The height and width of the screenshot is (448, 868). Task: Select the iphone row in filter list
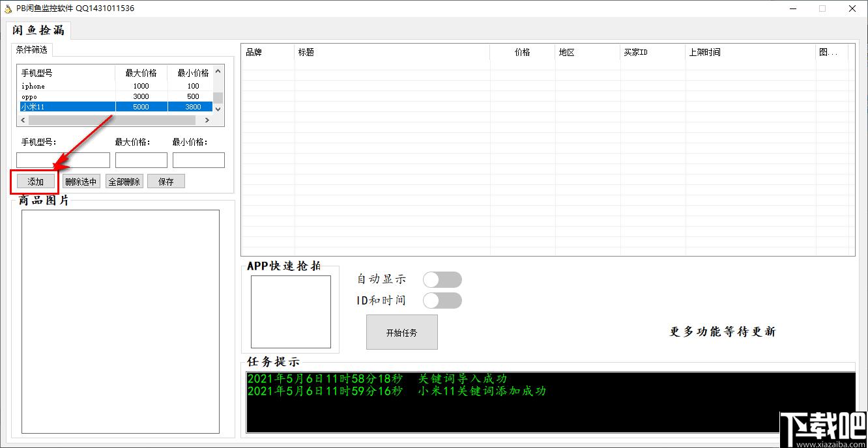point(115,86)
